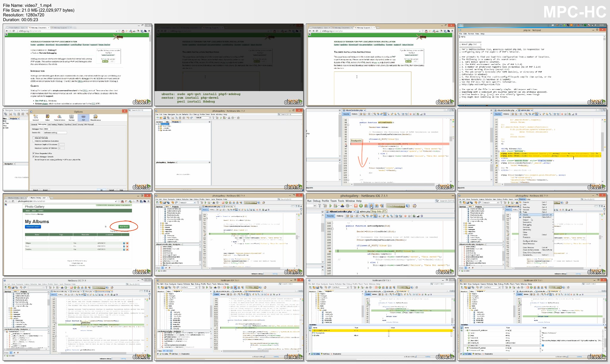Click Build Project hammer icon, 00:03:29 frame
610x364 pixels.
[x=320, y=206]
